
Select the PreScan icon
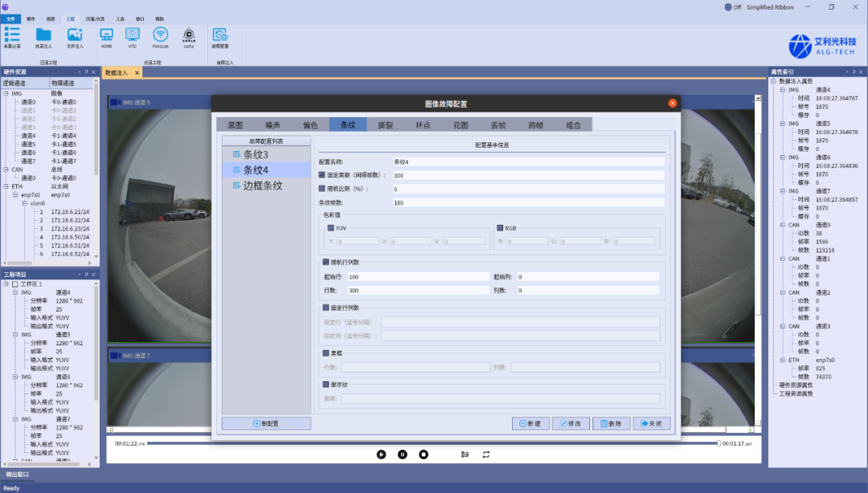point(161,35)
